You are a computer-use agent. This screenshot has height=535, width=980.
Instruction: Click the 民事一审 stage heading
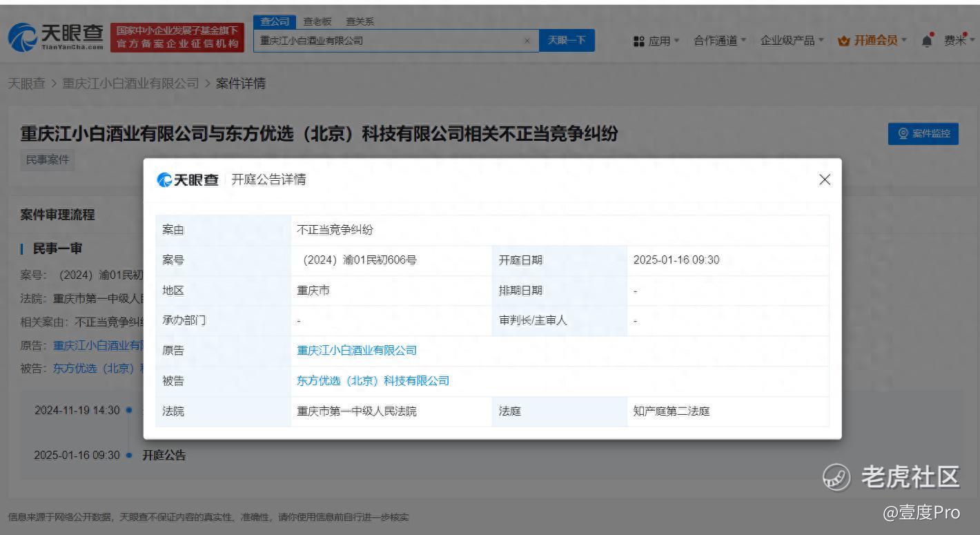[58, 249]
